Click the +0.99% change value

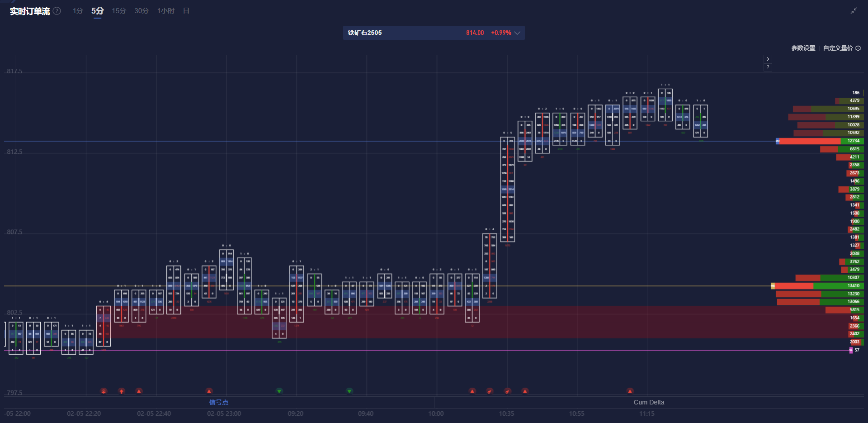tap(501, 33)
